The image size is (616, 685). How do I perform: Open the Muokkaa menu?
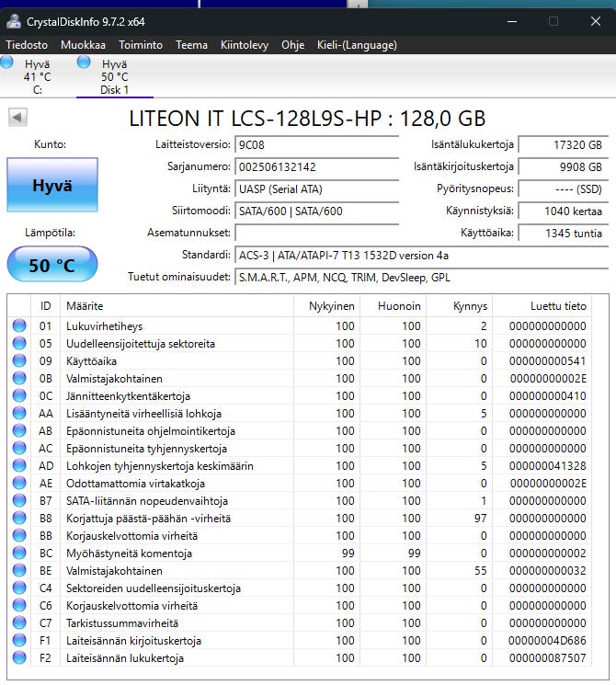(x=83, y=45)
